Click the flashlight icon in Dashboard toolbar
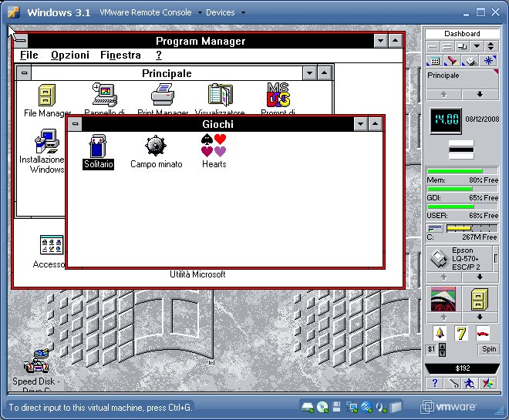Viewport: 509px width, 420px height. click(x=451, y=61)
